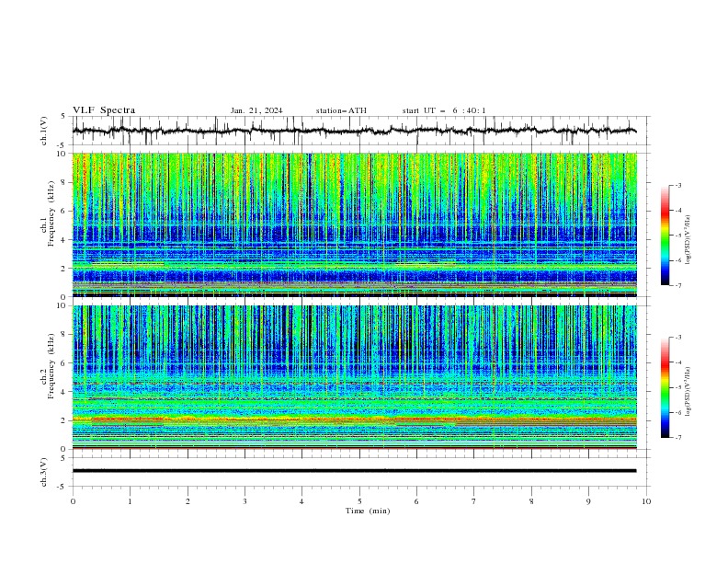Click time axis tick label '0'
This screenshot has width=728, height=563.
73,501
